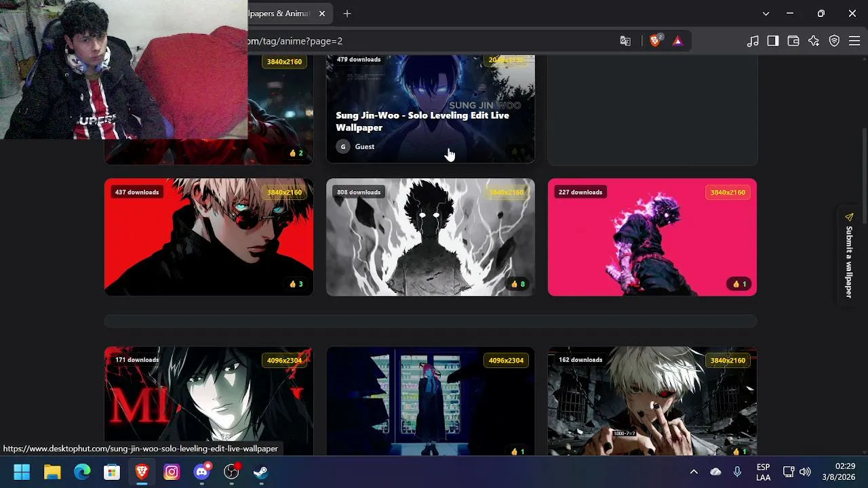This screenshot has width=868, height=488.
Task: Click 4096x2304 badge on vending machine wallpaper
Action: (506, 361)
